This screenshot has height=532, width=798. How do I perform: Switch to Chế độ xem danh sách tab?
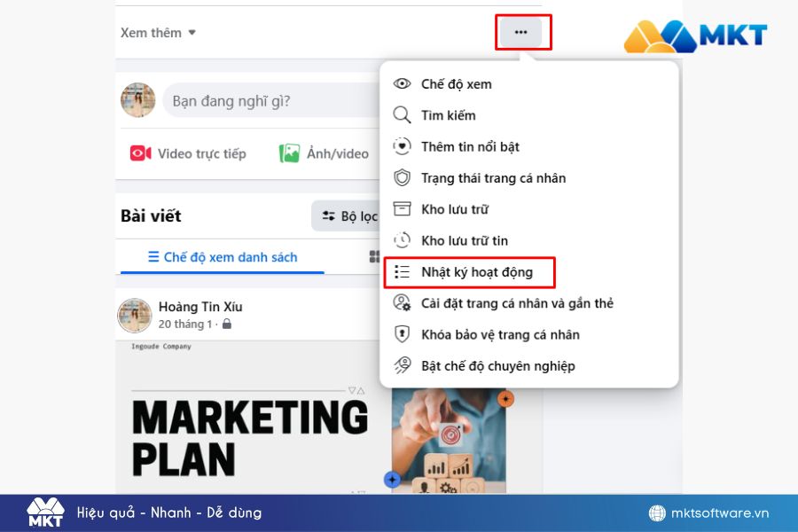click(222, 257)
